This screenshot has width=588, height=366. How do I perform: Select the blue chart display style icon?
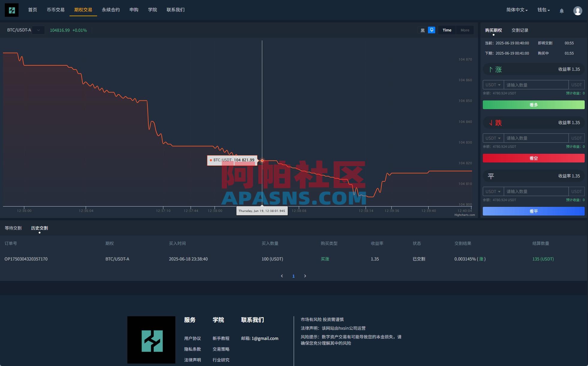tap(432, 30)
